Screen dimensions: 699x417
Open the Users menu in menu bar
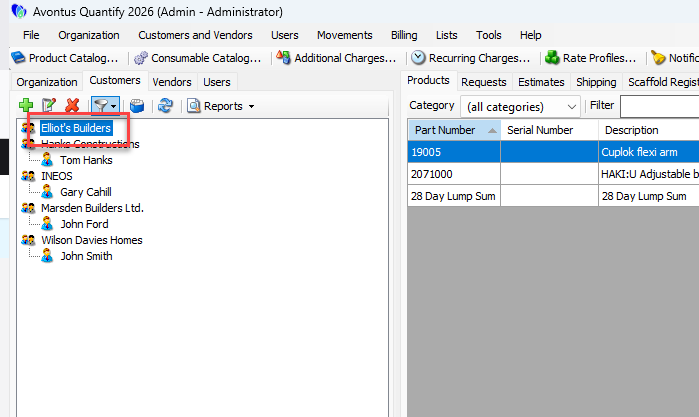click(284, 35)
